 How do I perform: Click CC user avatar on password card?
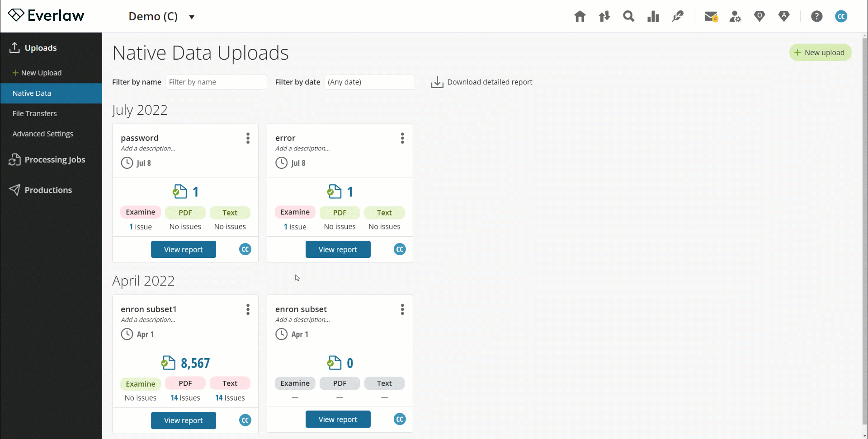245,249
